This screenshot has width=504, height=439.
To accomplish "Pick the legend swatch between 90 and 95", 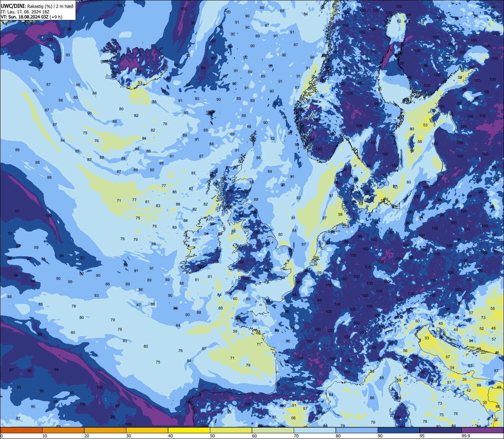I will (399, 430).
